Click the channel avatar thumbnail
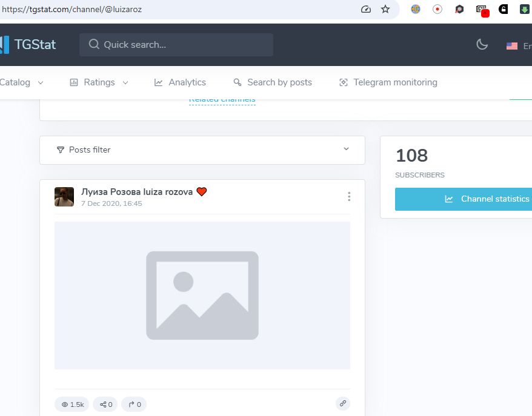Image resolution: width=532 pixels, height=416 pixels. [x=64, y=197]
